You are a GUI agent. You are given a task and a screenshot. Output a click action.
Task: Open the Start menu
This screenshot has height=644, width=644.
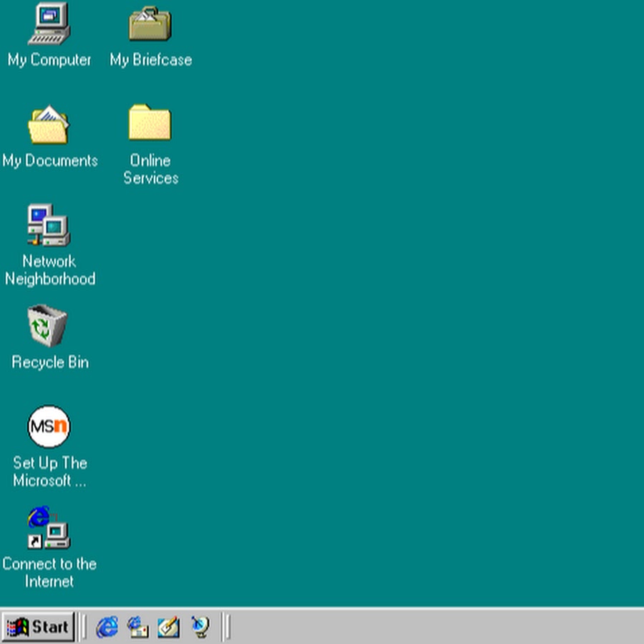38,627
